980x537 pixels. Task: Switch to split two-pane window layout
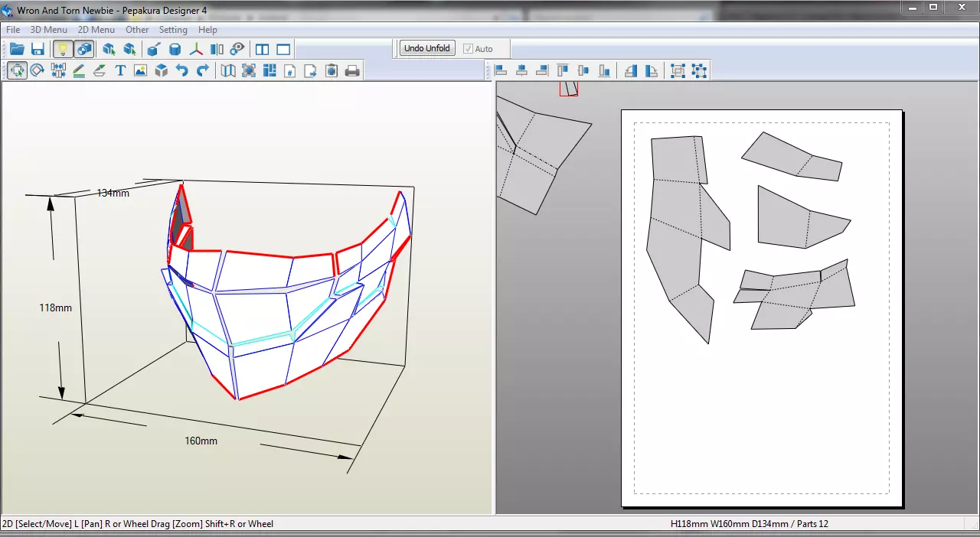262,50
